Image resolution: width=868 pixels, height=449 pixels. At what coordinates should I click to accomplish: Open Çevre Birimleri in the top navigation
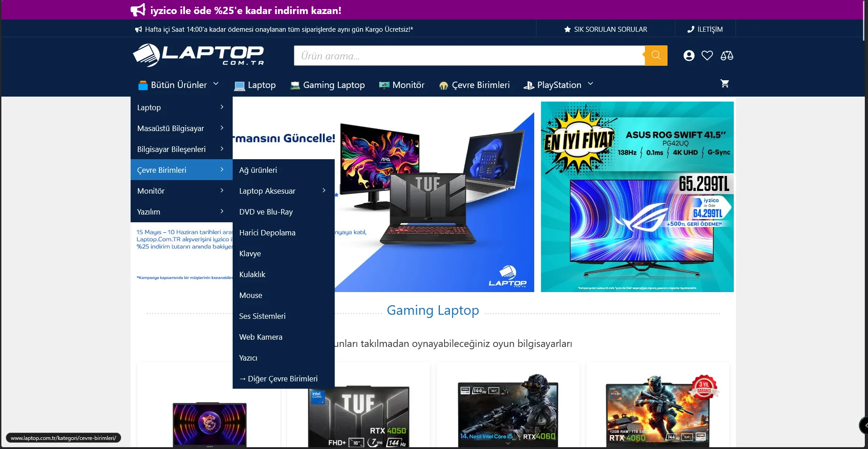481,85
